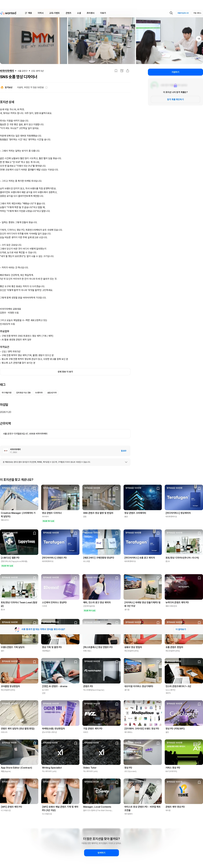The height and width of the screenshot is (868, 203).
Task: Open the 이력서 menu item
Action: click(x=40, y=13)
